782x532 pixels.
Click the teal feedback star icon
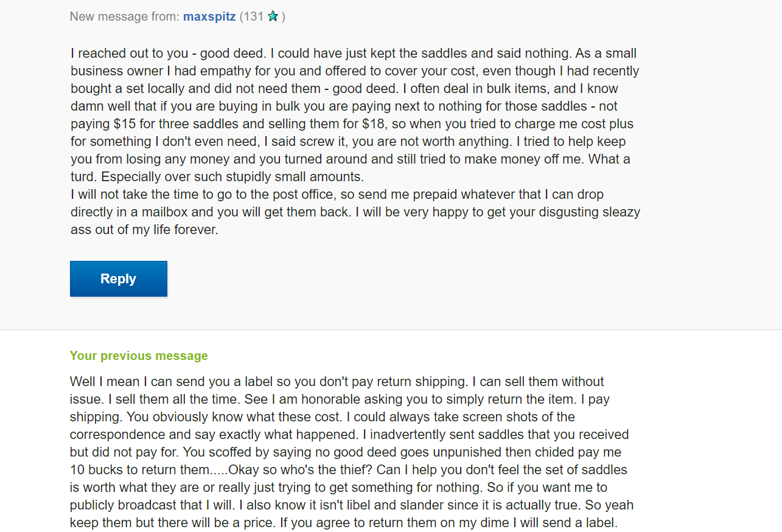(273, 16)
